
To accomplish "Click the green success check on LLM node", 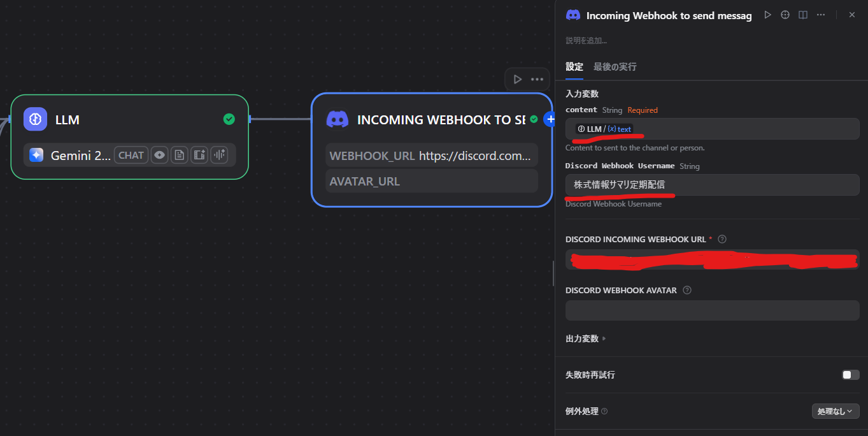I will [229, 119].
